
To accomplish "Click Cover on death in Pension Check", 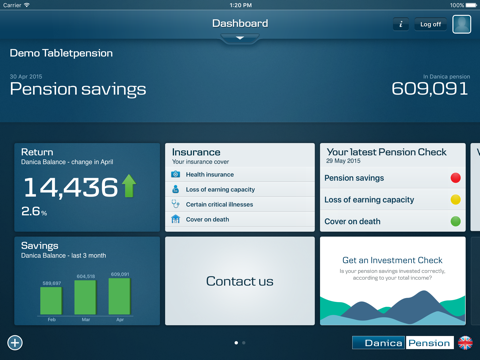I will tap(393, 221).
